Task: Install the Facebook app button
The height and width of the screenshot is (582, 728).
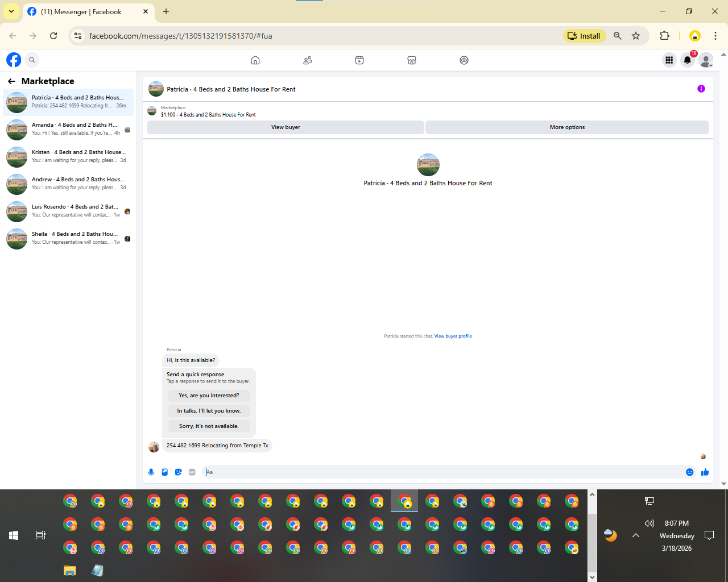Action: tap(584, 36)
